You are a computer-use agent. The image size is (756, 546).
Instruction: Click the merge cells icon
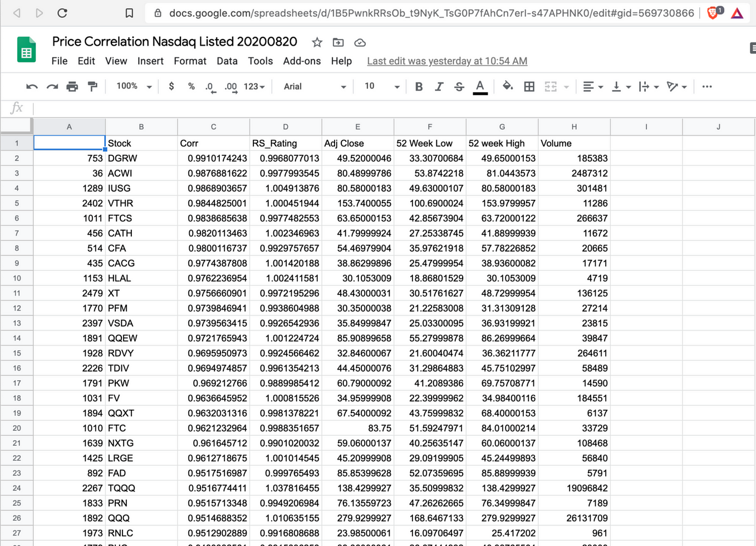(x=551, y=86)
